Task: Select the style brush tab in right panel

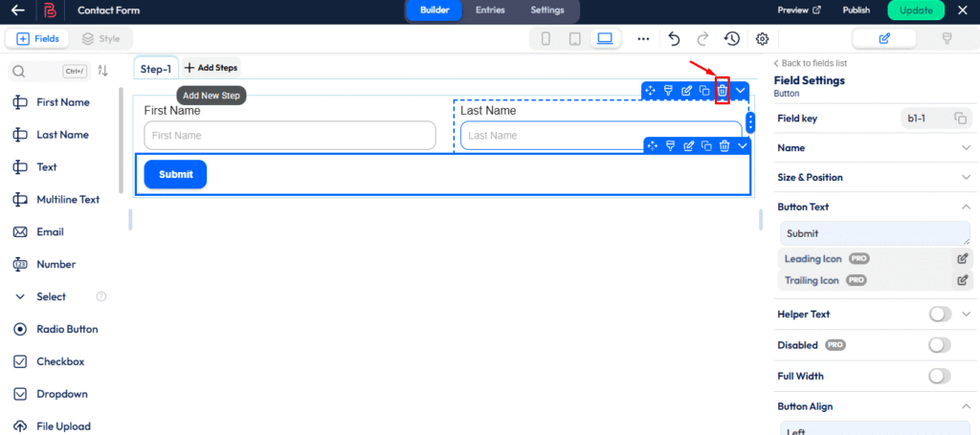Action: [x=947, y=38]
